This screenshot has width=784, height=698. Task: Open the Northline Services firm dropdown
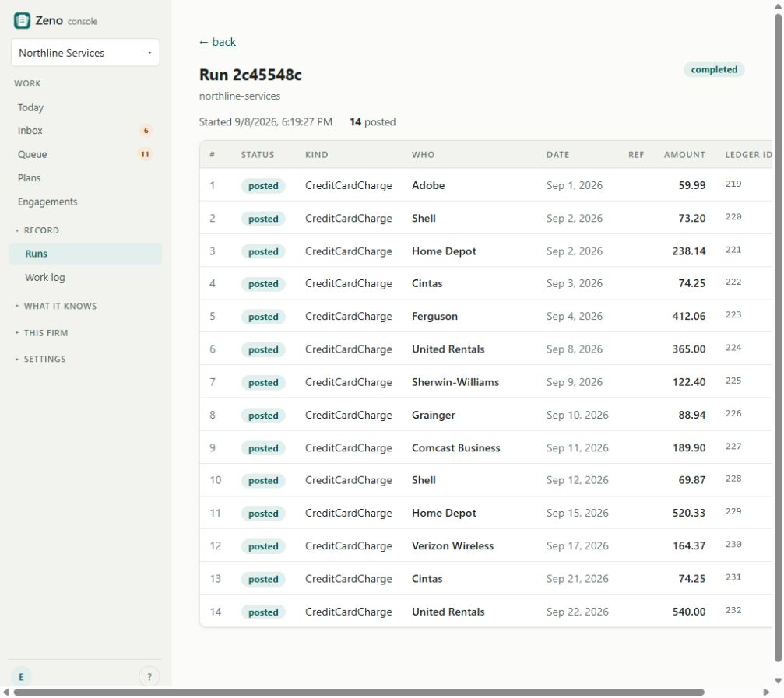(85, 53)
